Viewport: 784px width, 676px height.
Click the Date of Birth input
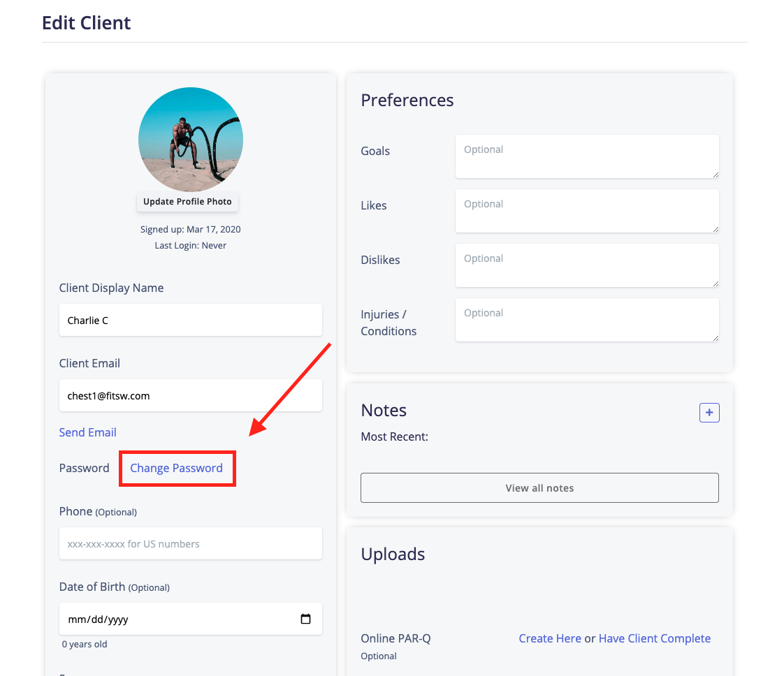(x=175, y=618)
